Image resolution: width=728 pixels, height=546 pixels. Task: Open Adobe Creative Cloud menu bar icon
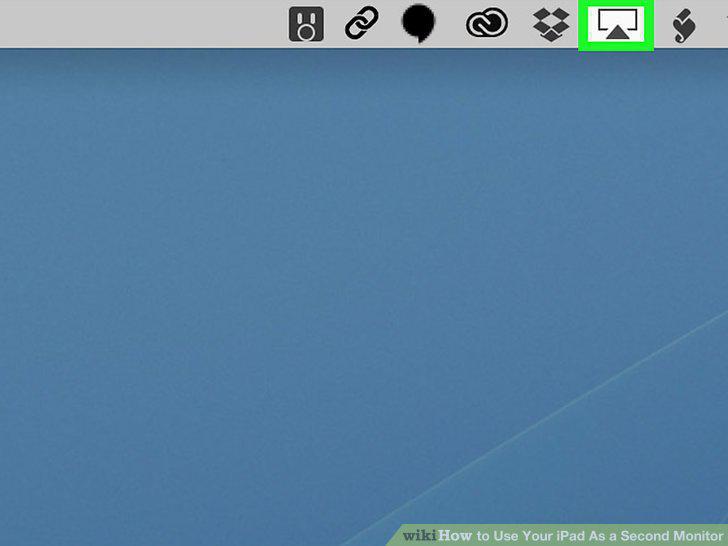point(487,22)
